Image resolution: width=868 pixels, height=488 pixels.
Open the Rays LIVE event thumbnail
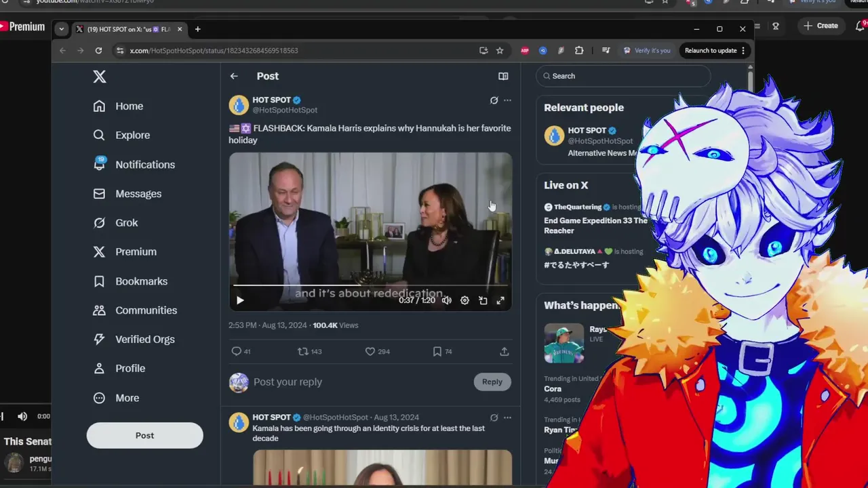tap(564, 343)
